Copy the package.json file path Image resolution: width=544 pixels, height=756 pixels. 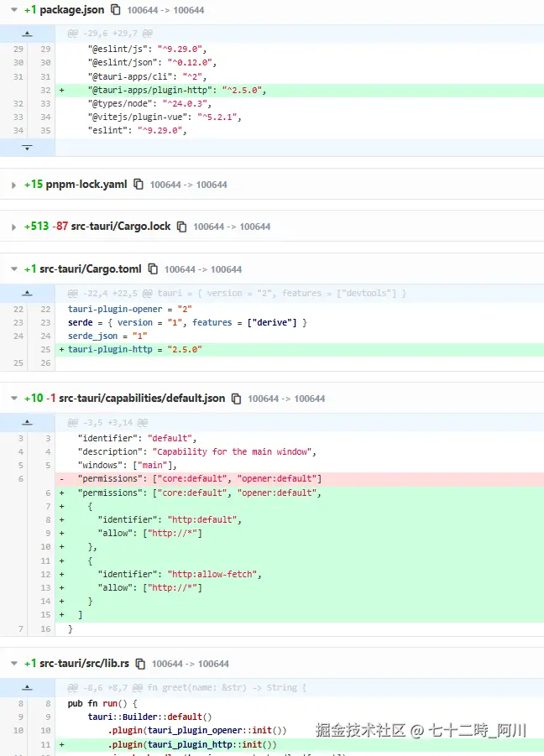click(116, 9)
